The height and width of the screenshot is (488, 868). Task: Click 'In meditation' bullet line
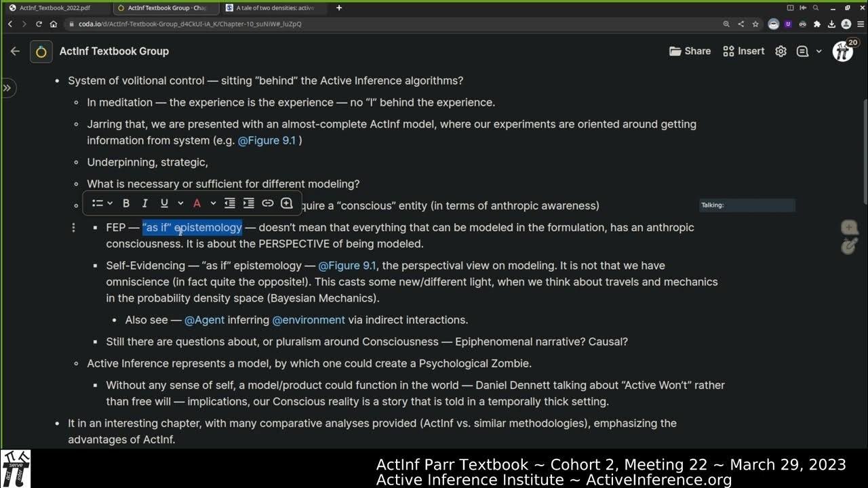click(291, 102)
